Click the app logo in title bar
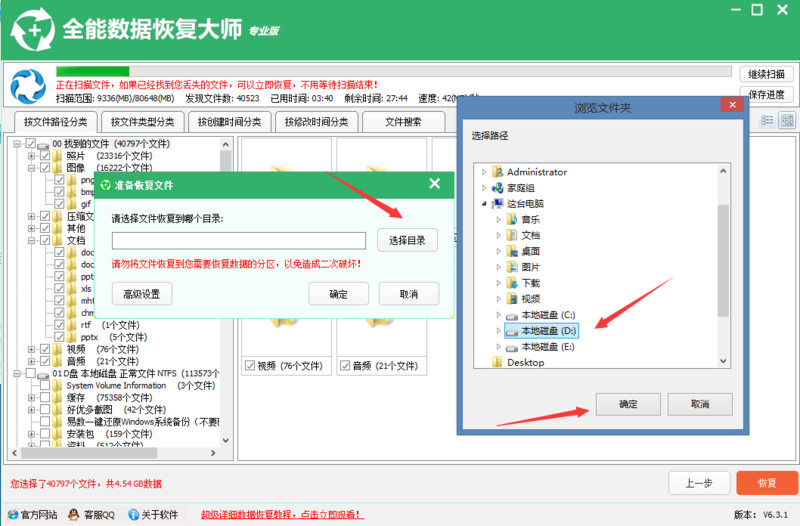 click(x=33, y=30)
